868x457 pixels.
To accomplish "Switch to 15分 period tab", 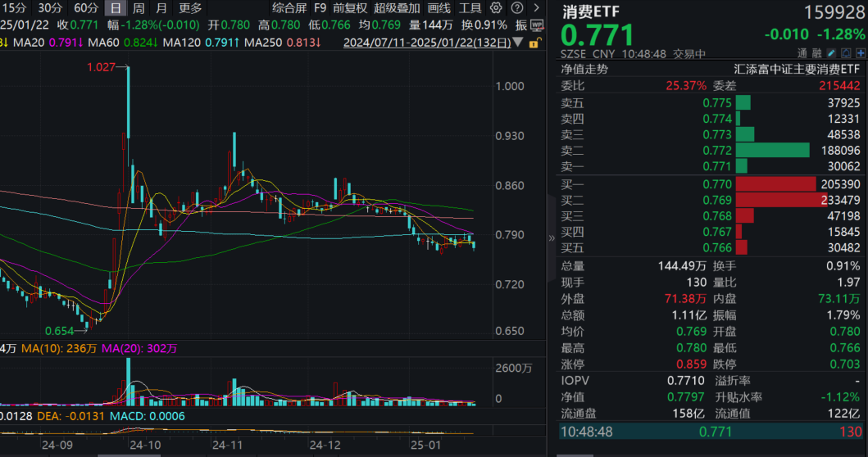I will pos(14,7).
